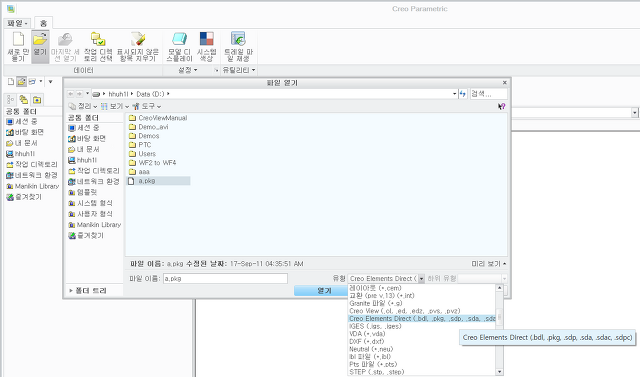Select the folder browser tab icon in navigator
Screen dimensions: 640x377
coord(24,100)
